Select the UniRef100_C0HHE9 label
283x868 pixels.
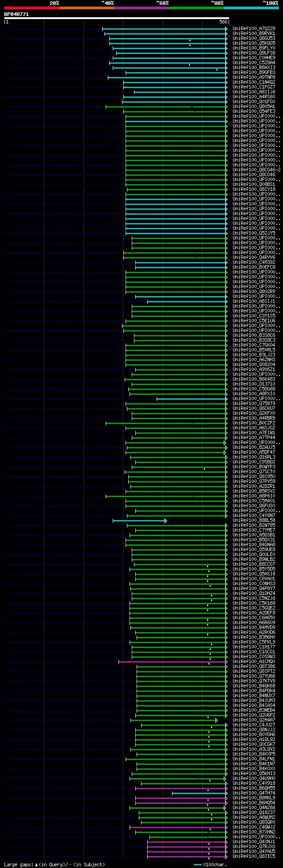(254, 58)
